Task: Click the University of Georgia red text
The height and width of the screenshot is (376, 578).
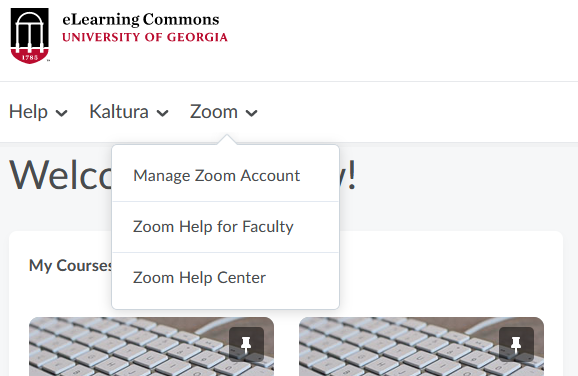Action: click(x=145, y=37)
